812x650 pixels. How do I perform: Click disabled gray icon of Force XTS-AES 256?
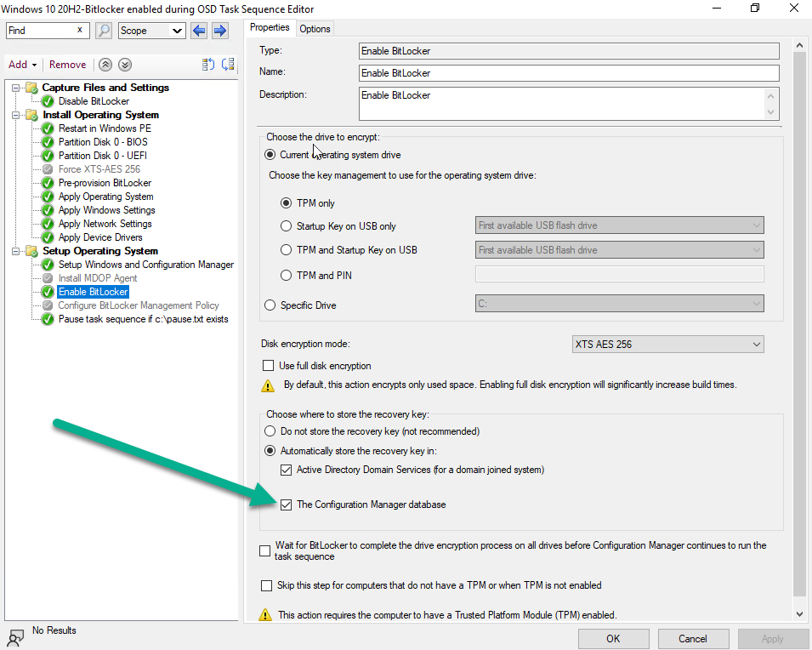48,169
